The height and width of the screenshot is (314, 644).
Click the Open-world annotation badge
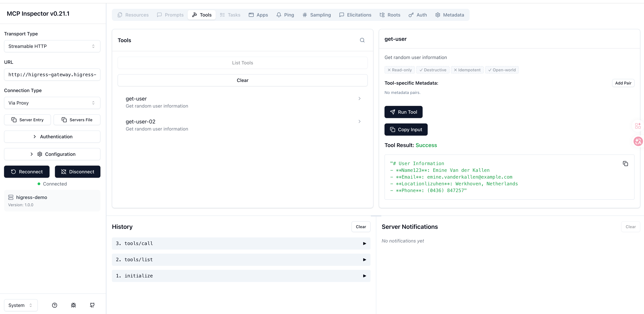tap(502, 70)
